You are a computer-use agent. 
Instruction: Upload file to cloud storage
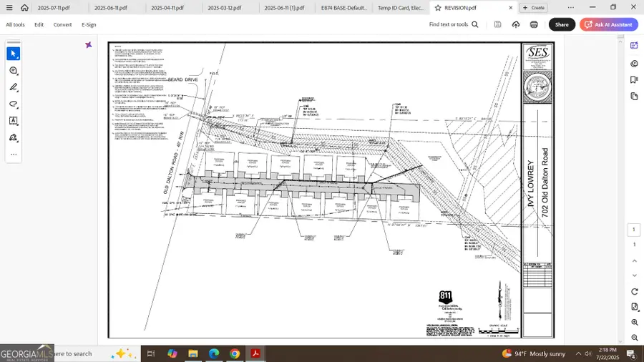(515, 24)
